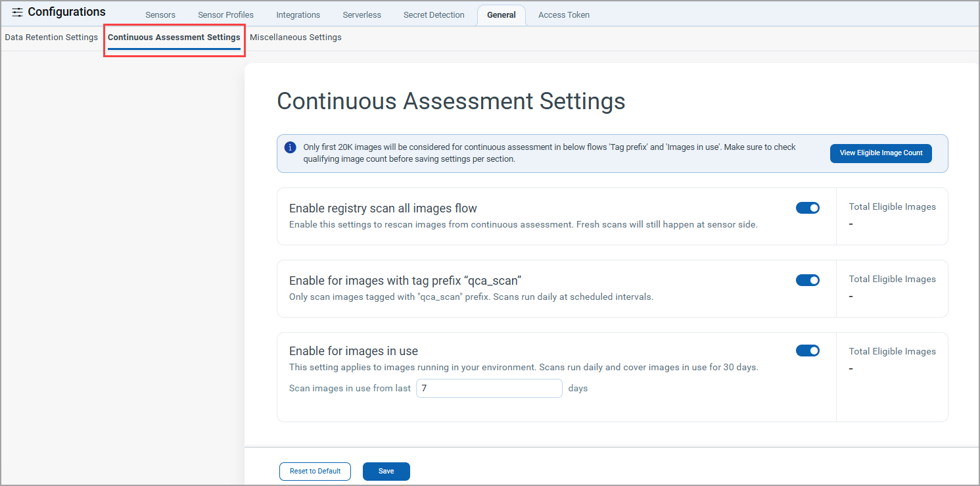980x486 pixels.
Task: Go to the Integrations tab
Action: tap(298, 15)
